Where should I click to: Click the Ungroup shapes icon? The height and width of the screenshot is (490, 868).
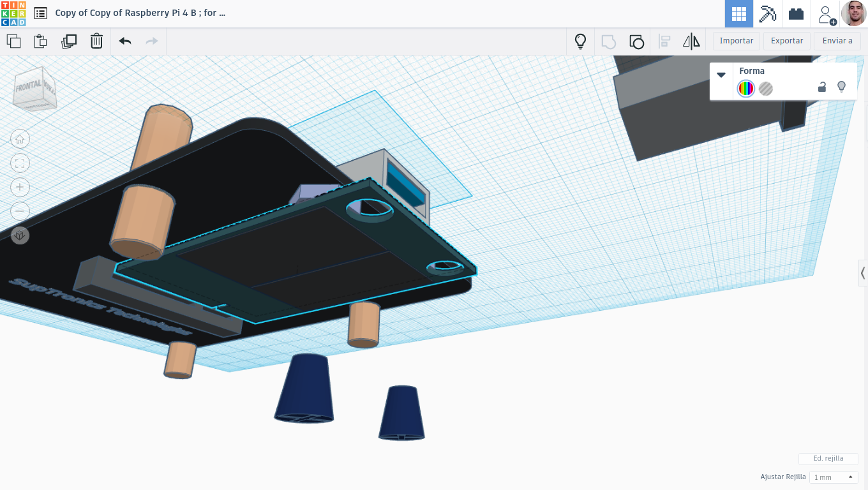(636, 41)
